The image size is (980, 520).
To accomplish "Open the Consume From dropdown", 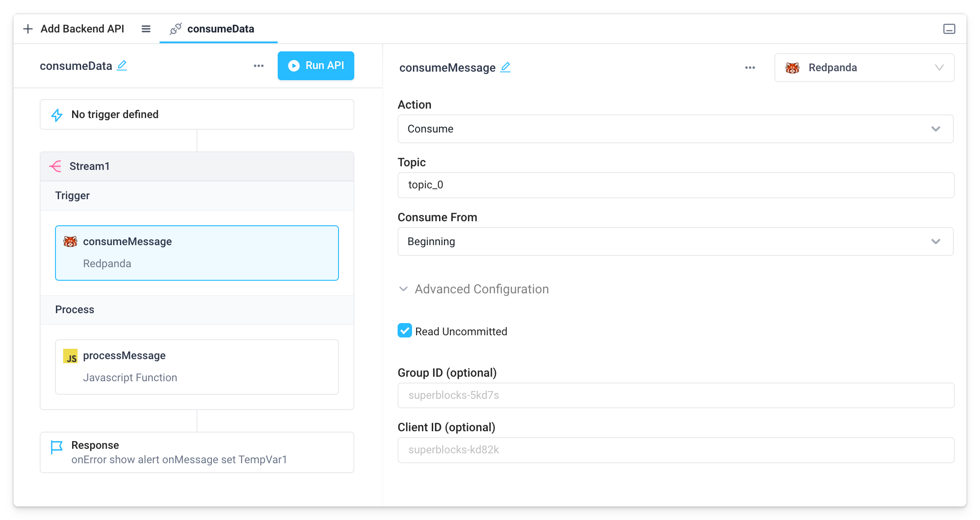I will 674,242.
